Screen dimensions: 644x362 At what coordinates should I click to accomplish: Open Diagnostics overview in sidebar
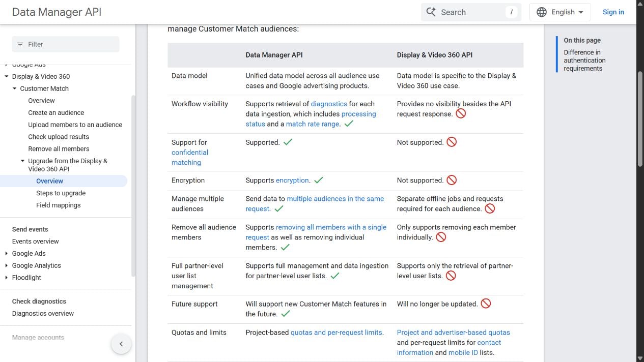[43, 314]
